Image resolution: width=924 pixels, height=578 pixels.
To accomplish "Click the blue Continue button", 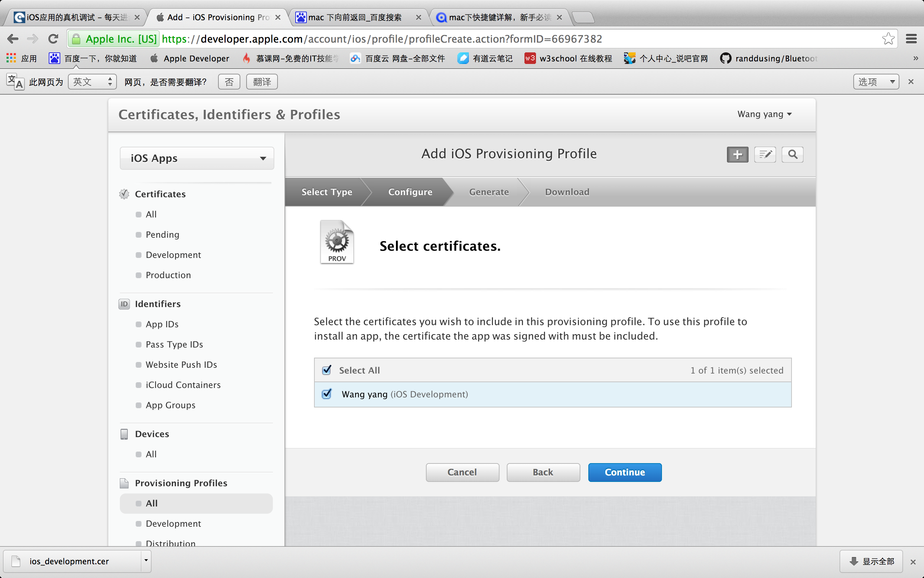I will click(625, 472).
